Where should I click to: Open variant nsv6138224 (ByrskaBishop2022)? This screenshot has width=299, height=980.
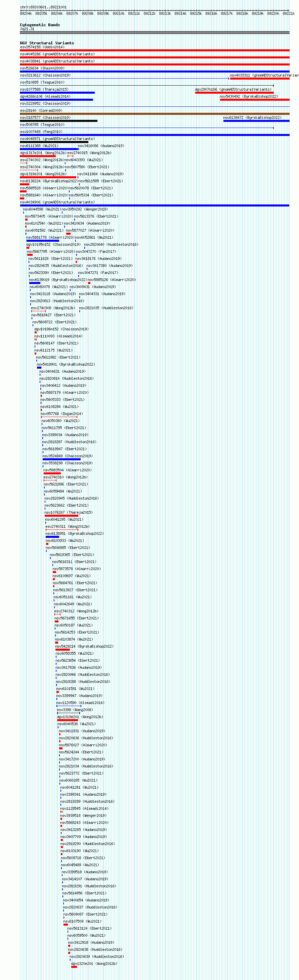pyautogui.click(x=49, y=181)
